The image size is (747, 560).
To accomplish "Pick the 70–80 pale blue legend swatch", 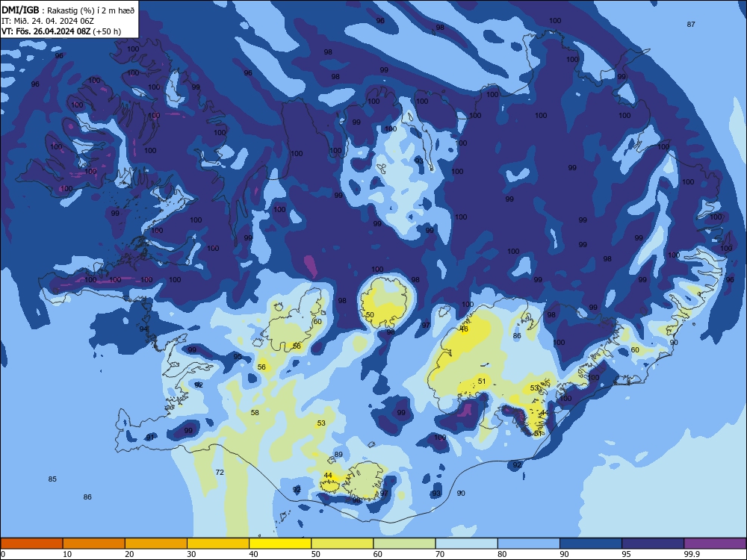I will [467, 544].
